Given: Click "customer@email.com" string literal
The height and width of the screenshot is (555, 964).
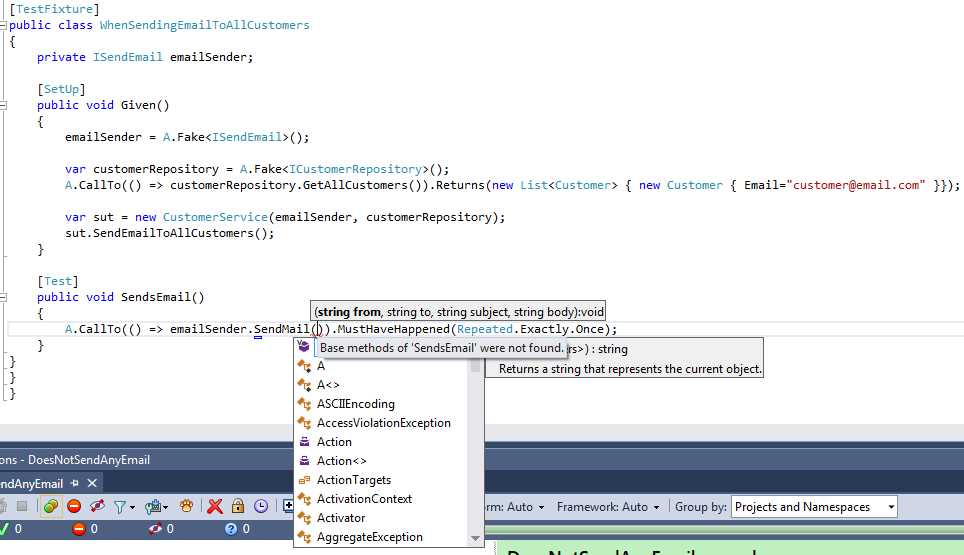Looking at the screenshot, I should coord(856,186).
